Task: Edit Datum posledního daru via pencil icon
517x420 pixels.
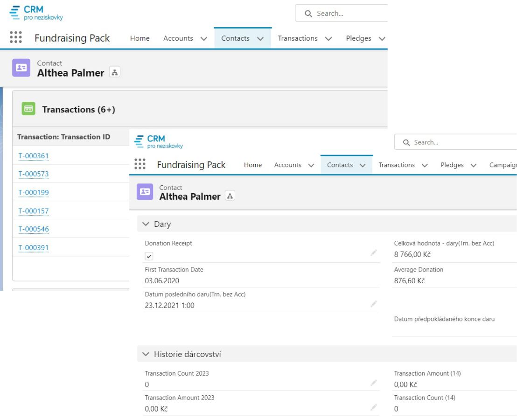Action: (x=373, y=304)
